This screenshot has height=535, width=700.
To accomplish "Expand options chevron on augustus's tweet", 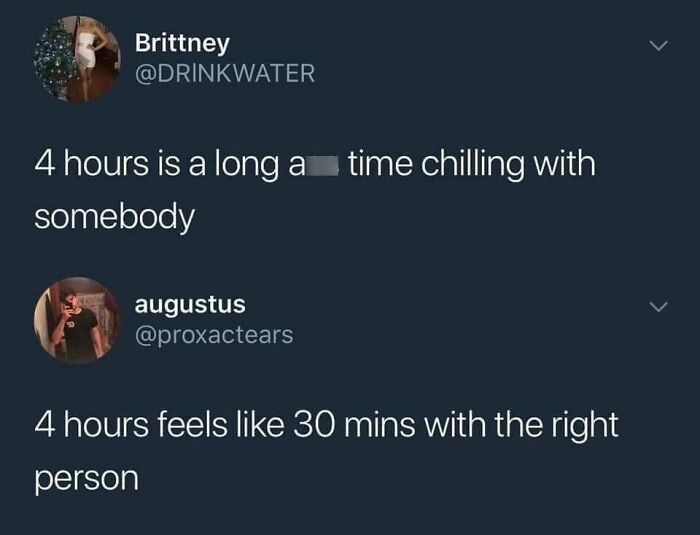I will click(658, 306).
